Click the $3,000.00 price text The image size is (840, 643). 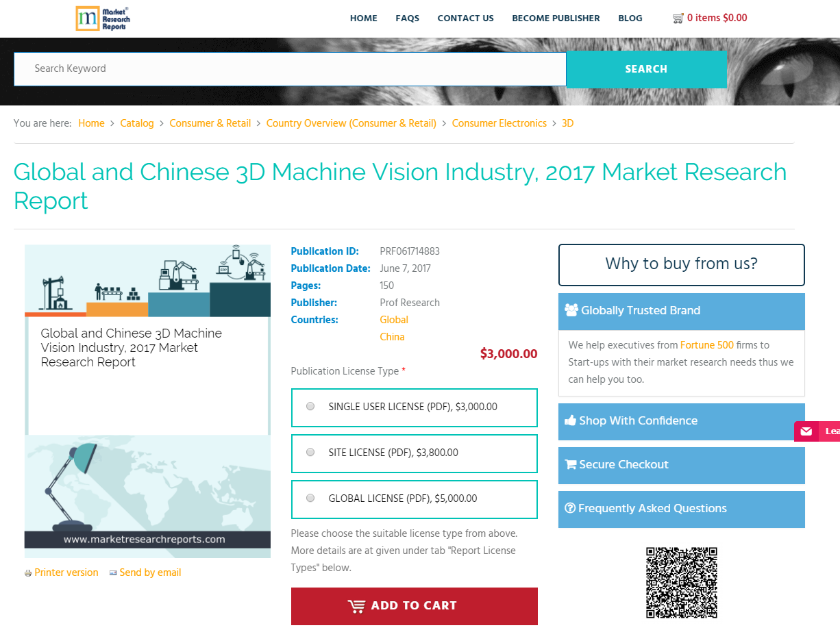coord(509,354)
